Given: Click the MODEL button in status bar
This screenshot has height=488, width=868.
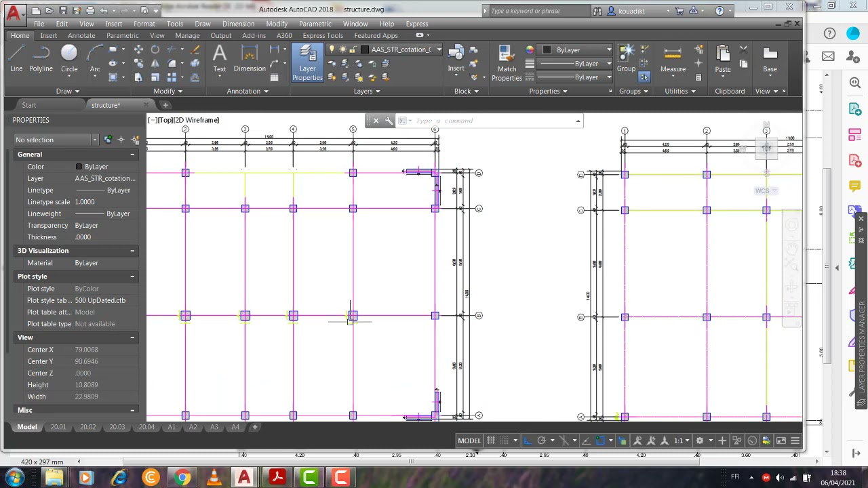Looking at the screenshot, I should 469,441.
